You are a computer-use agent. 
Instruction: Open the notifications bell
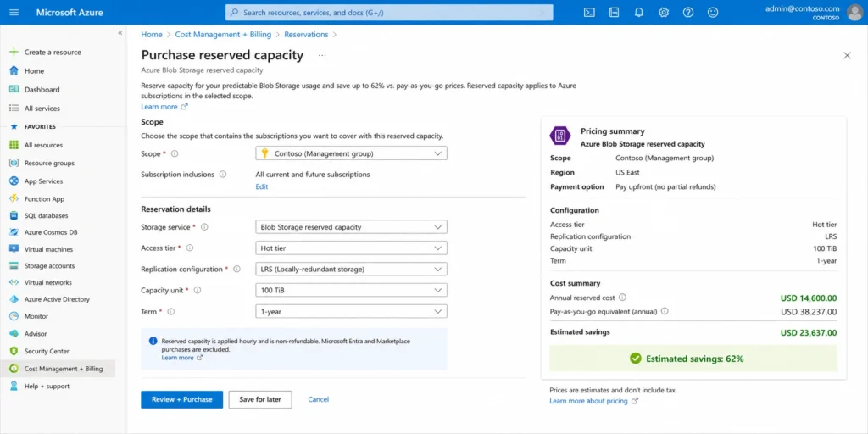639,12
